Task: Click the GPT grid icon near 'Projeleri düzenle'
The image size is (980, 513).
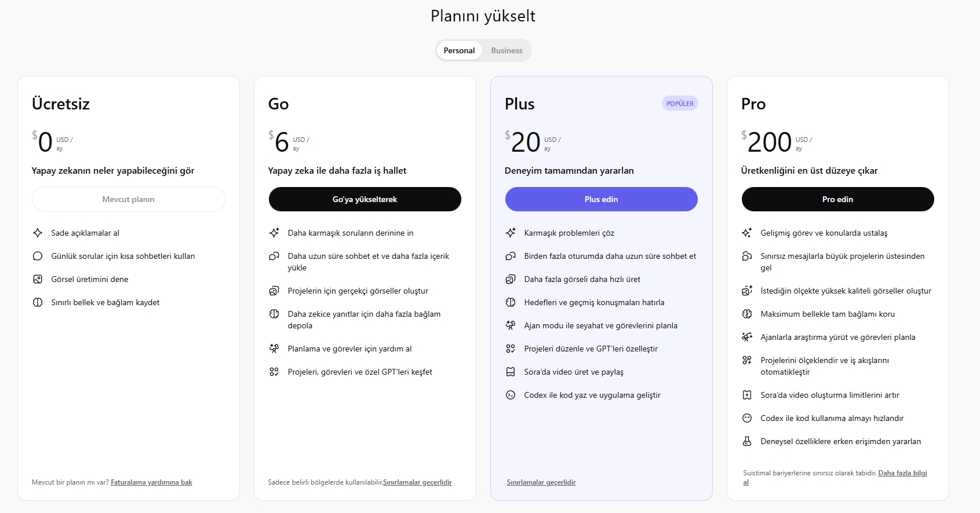Action: 511,349
